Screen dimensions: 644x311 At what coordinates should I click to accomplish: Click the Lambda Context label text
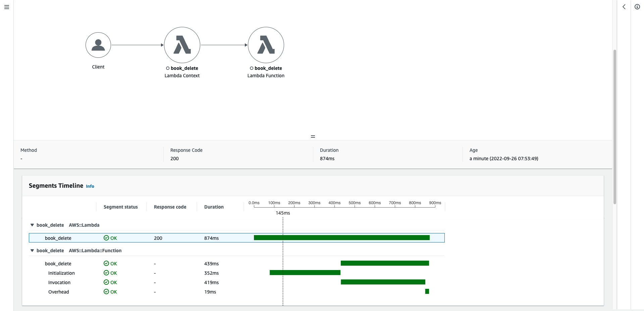[182, 76]
